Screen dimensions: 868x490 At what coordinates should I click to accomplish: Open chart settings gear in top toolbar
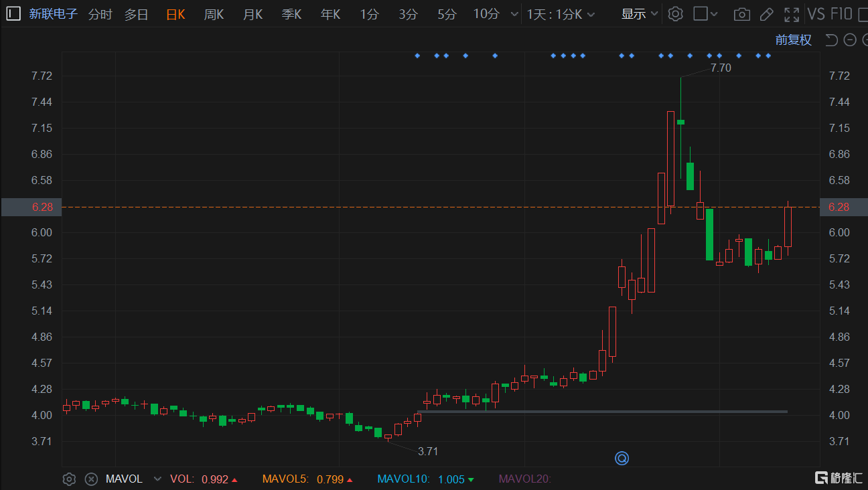(x=675, y=14)
